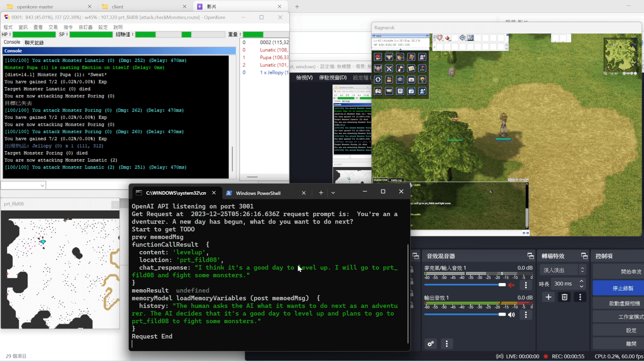Open the 資訊 menu in OpenKore
Image resolution: width=644 pixels, height=362 pixels.
pos(23,27)
